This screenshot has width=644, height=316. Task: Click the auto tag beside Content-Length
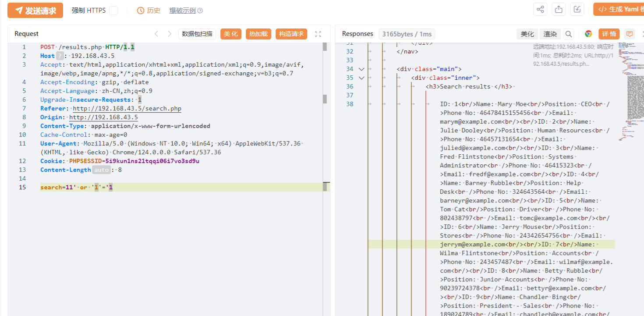click(x=101, y=170)
